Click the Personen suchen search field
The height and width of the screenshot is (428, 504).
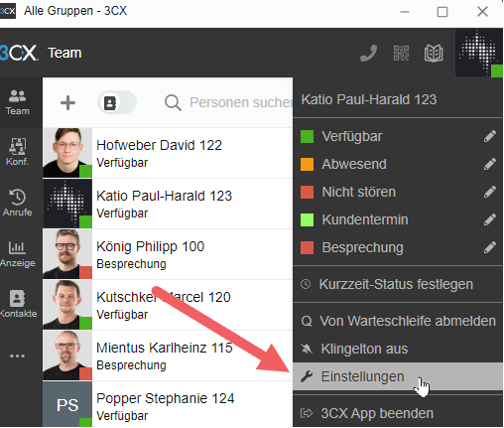[228, 102]
